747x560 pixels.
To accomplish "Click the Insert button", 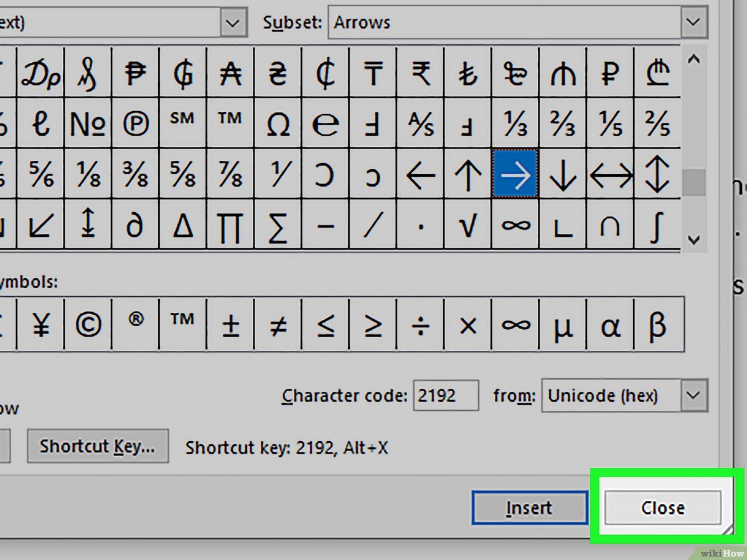I will pos(529,508).
